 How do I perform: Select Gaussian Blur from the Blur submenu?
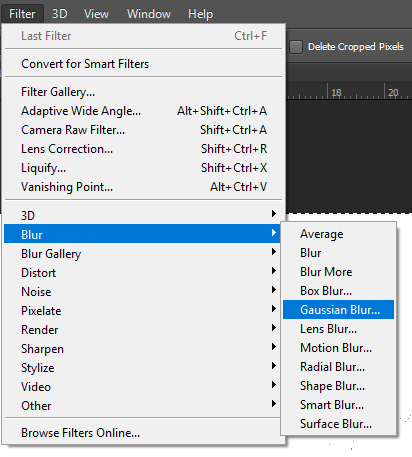click(338, 310)
